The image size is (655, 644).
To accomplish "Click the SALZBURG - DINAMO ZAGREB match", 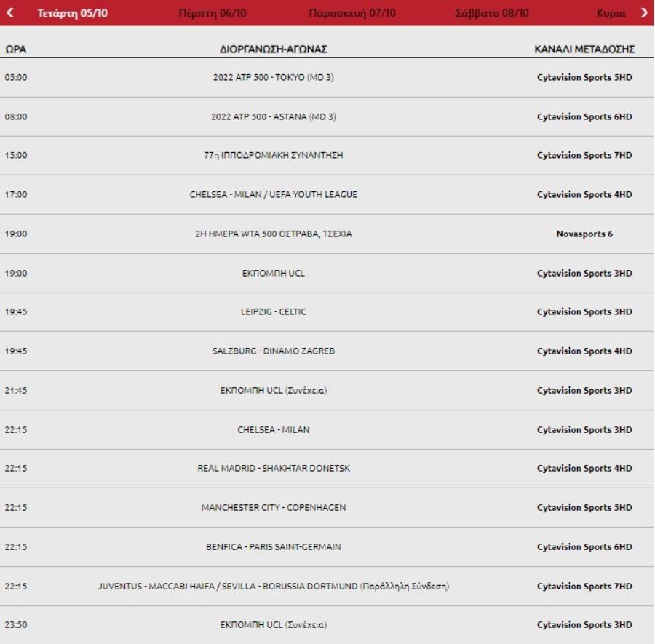I will click(273, 351).
